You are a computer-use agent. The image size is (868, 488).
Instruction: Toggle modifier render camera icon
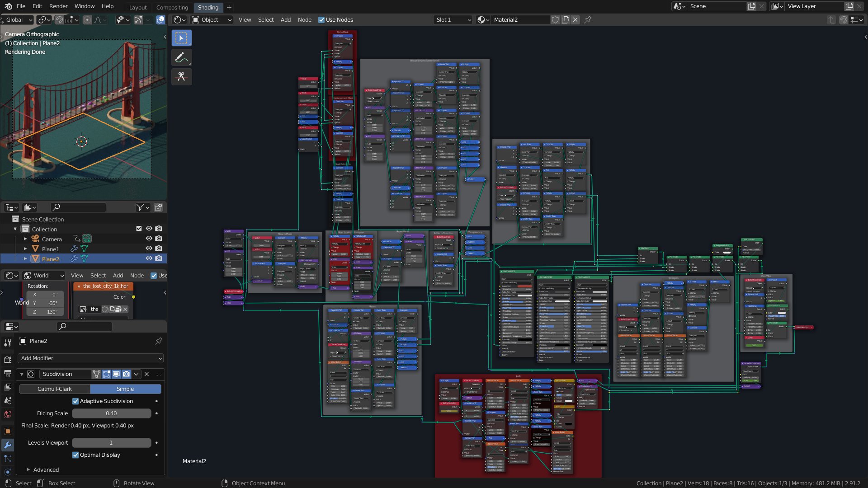coord(127,374)
